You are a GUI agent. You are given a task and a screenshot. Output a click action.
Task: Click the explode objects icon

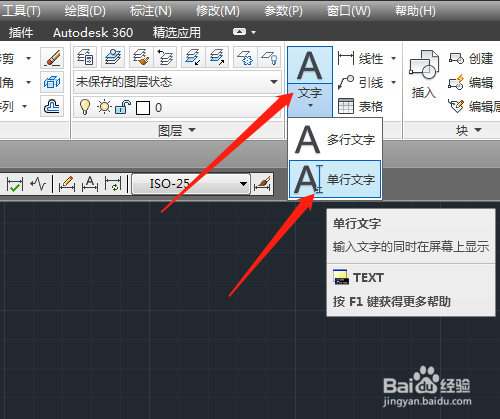tap(52, 82)
